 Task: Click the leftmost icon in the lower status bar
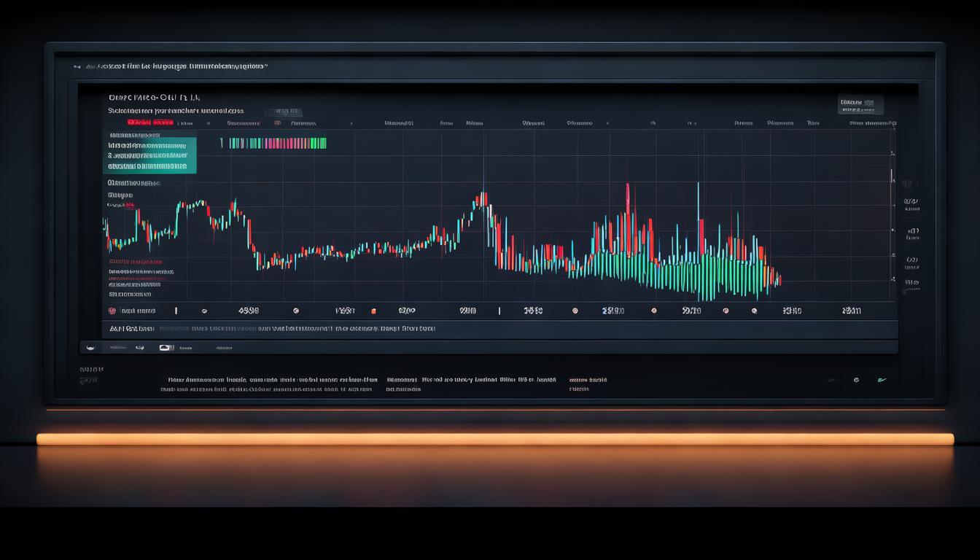click(x=91, y=348)
